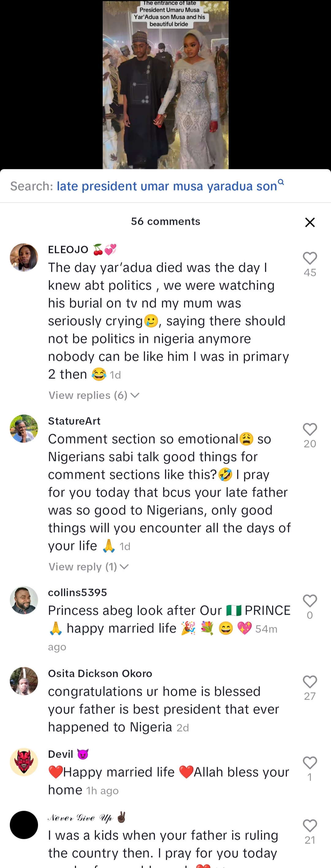Tap the search magnifier icon
The image size is (331, 868).
[x=281, y=182]
